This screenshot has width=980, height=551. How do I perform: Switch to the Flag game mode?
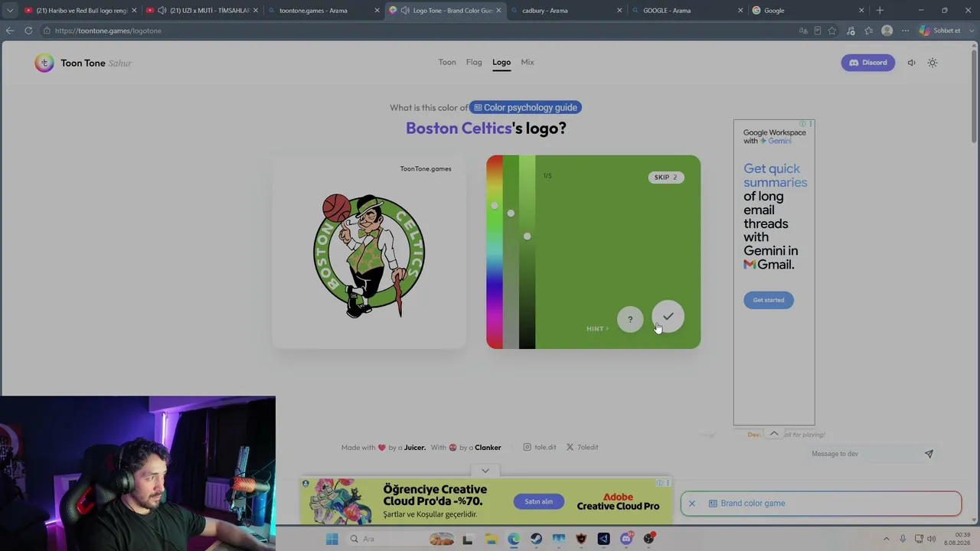[x=474, y=62]
